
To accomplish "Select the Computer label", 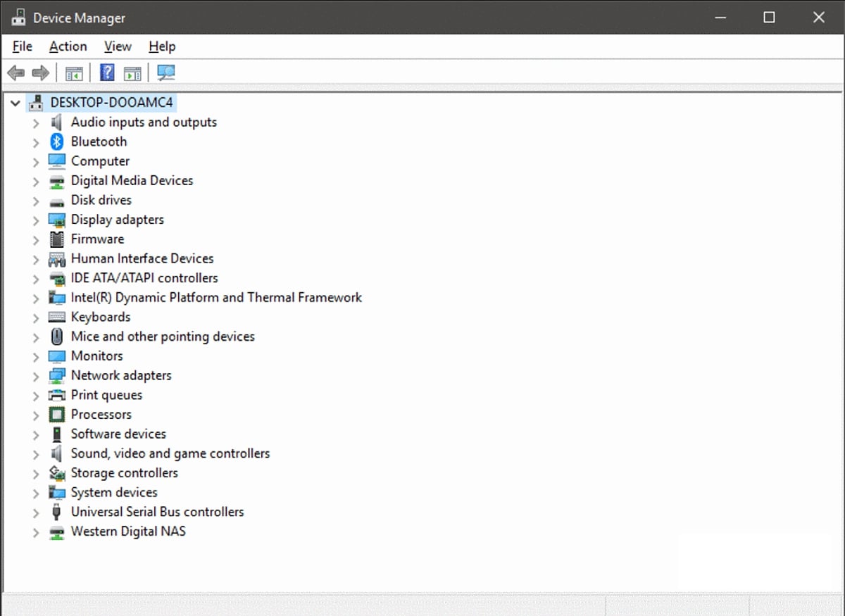I will pos(100,161).
